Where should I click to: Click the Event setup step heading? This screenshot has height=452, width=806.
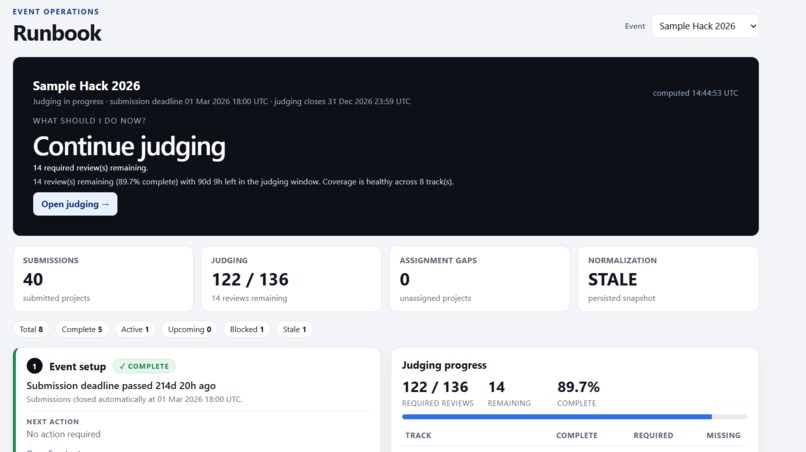tap(78, 367)
